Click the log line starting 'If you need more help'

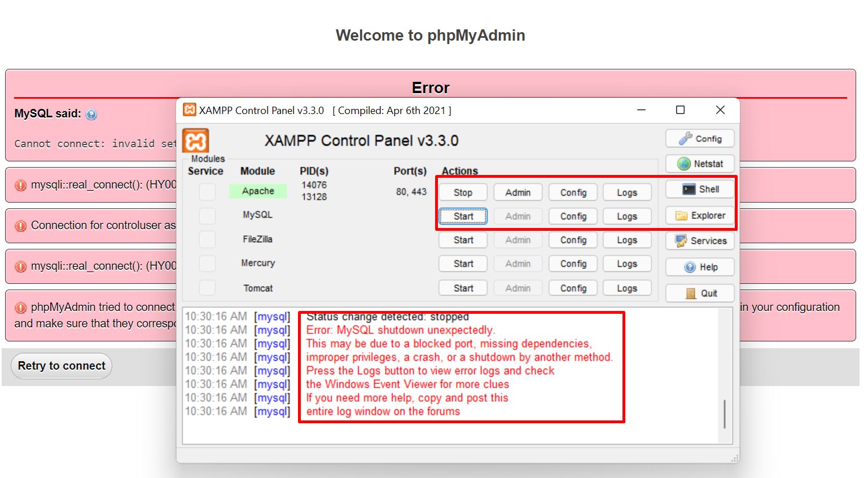coord(407,398)
